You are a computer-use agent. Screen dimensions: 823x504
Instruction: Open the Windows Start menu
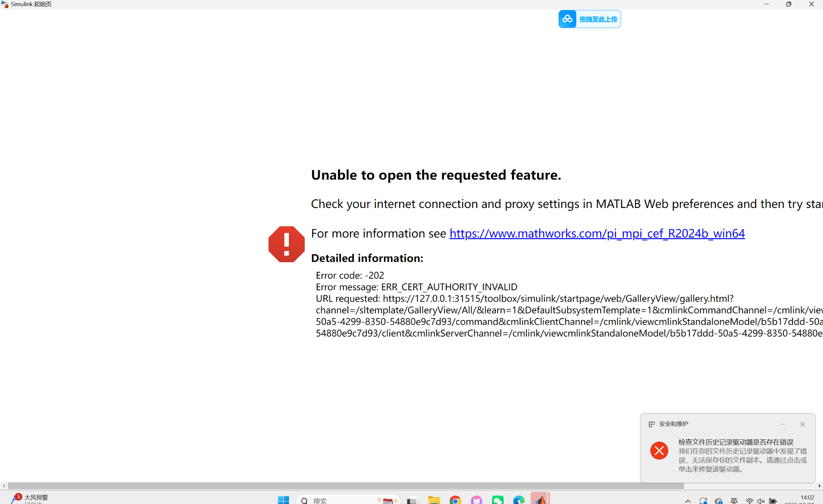coord(283,500)
